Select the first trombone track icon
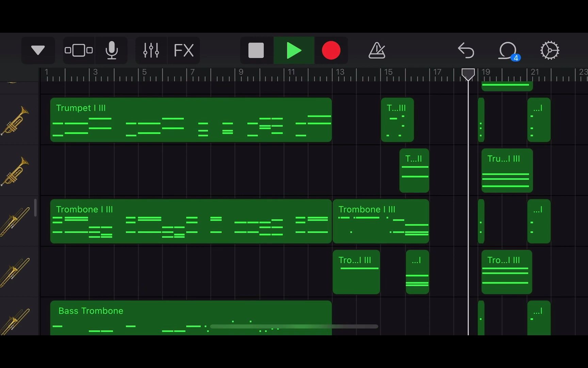 click(x=15, y=221)
